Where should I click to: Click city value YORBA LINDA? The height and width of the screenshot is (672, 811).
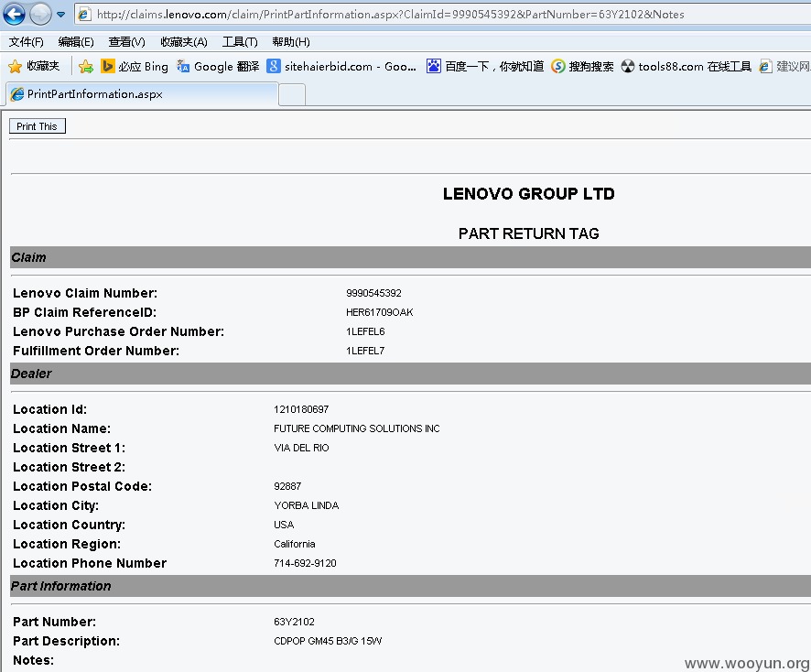(307, 505)
